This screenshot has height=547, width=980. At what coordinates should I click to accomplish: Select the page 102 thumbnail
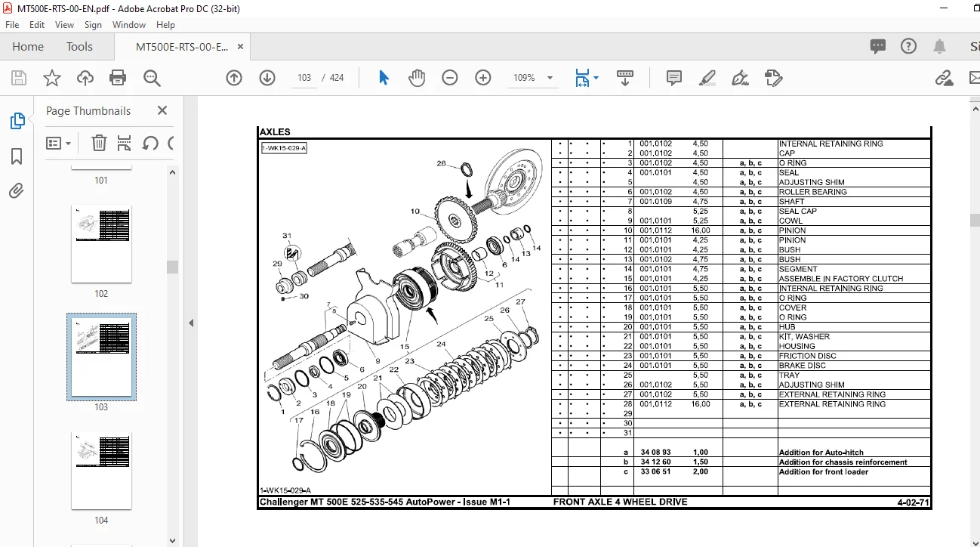[x=101, y=244]
